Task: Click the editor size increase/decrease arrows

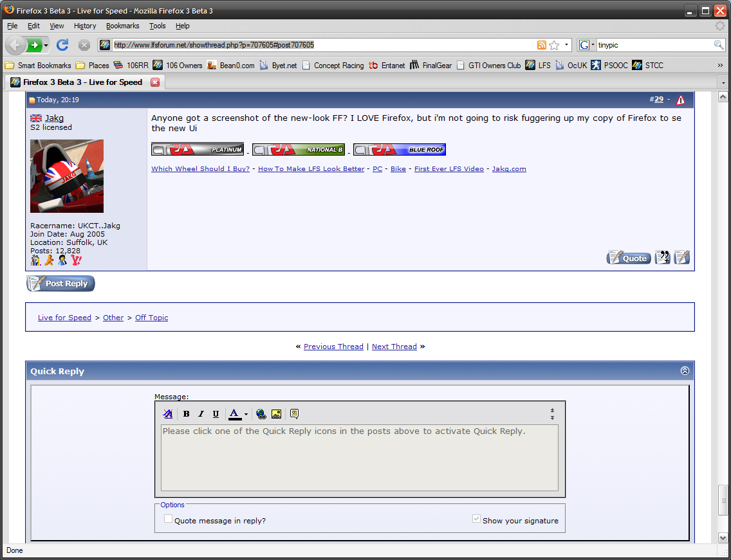Action: pyautogui.click(x=552, y=413)
